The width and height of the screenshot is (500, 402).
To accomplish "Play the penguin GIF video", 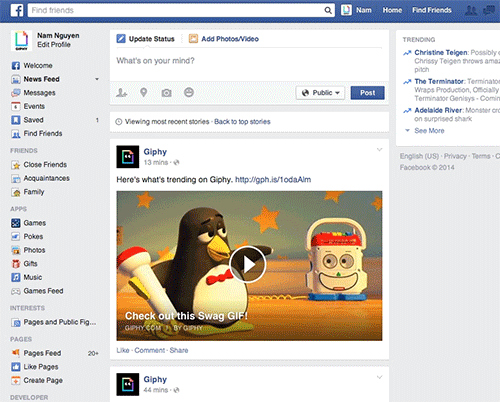I will tap(247, 265).
